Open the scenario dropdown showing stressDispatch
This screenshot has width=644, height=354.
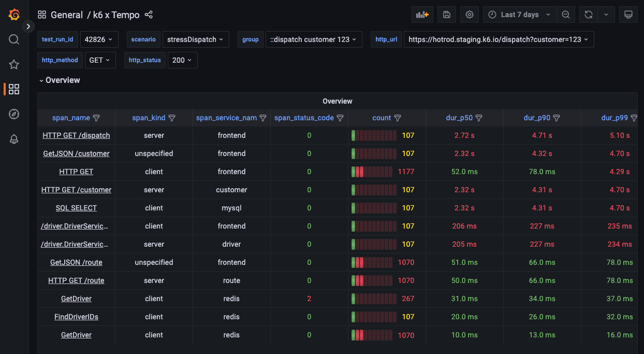click(x=196, y=39)
